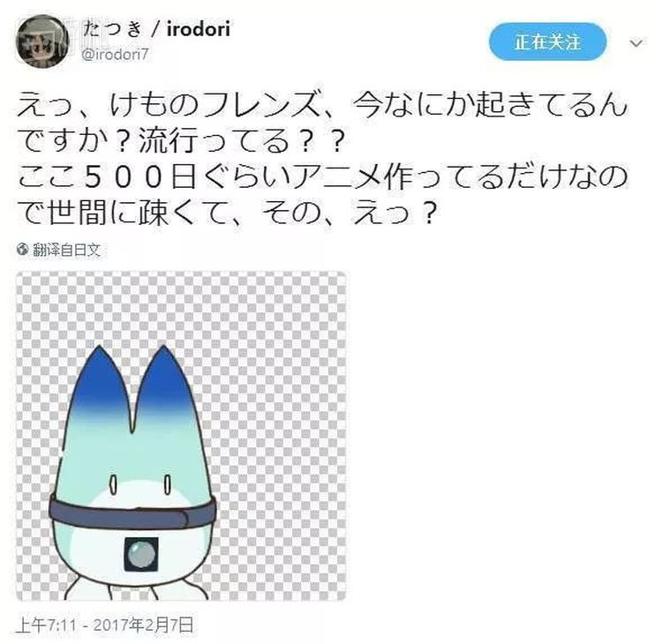This screenshot has height=644, width=662.
Task: Click the tweet line ここ500日ぐらいアニメ作ってる
Action: [322, 176]
